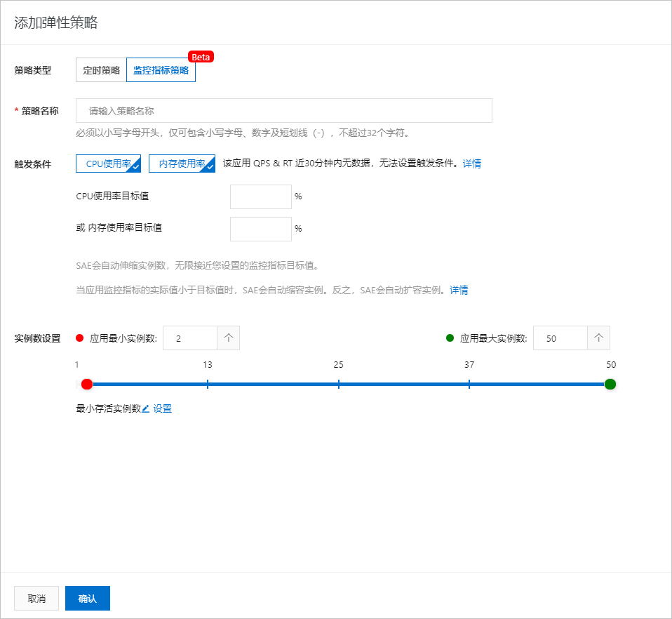The width and height of the screenshot is (672, 619).
Task: Click the 触发条件 label
Action: (32, 164)
